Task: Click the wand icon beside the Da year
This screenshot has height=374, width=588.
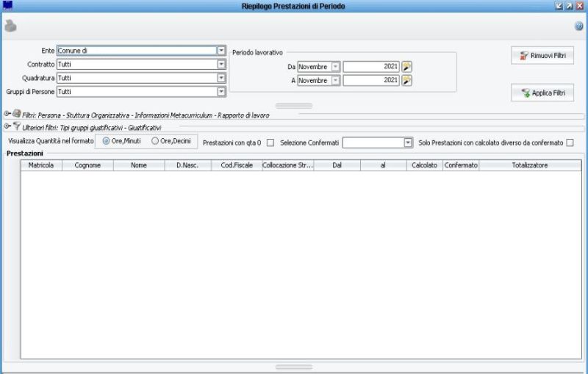Action: pos(406,67)
